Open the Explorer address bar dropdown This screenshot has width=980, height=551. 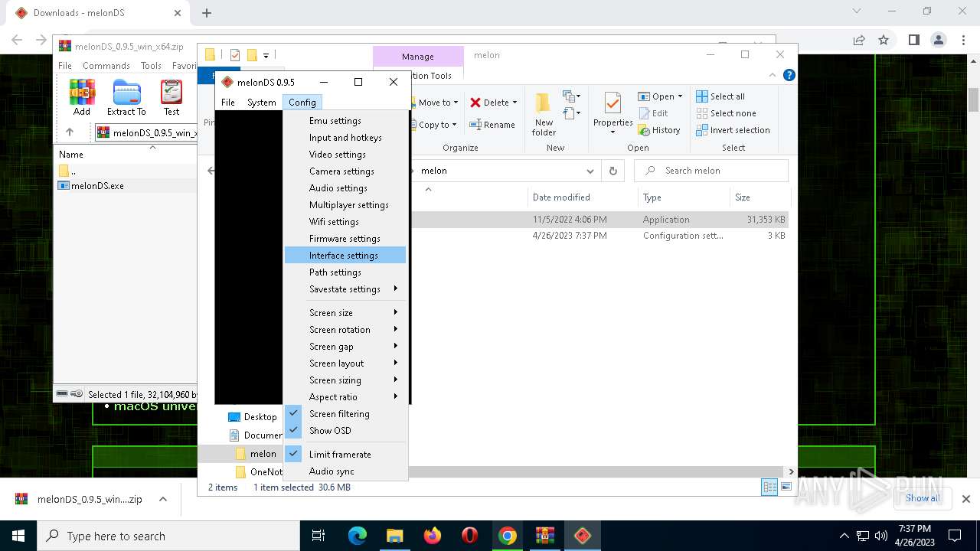[590, 171]
